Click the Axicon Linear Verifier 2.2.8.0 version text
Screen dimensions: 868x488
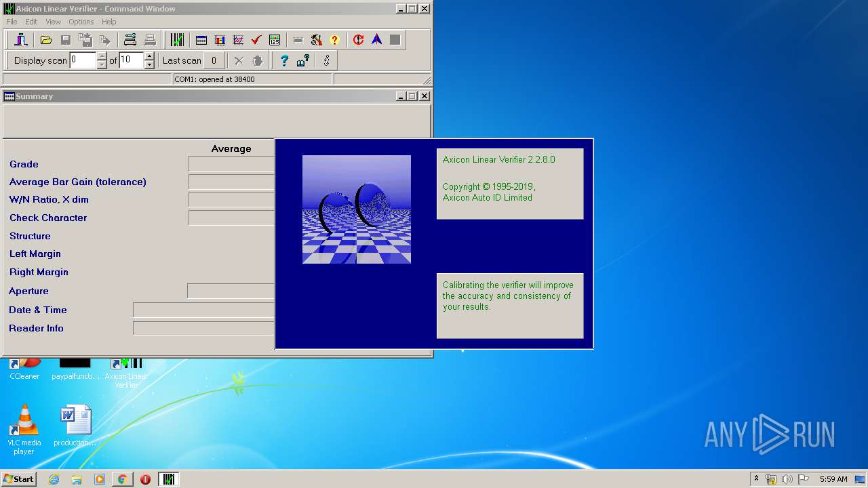(x=499, y=160)
